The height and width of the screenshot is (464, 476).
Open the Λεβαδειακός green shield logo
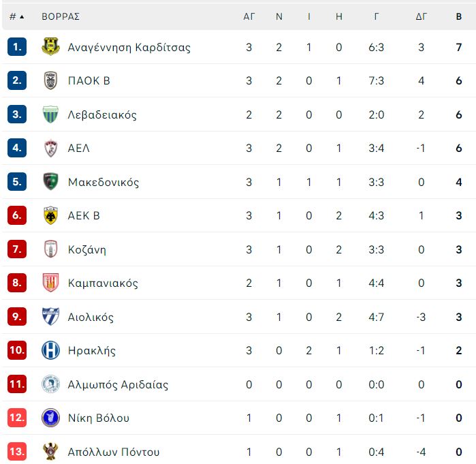[x=50, y=114]
